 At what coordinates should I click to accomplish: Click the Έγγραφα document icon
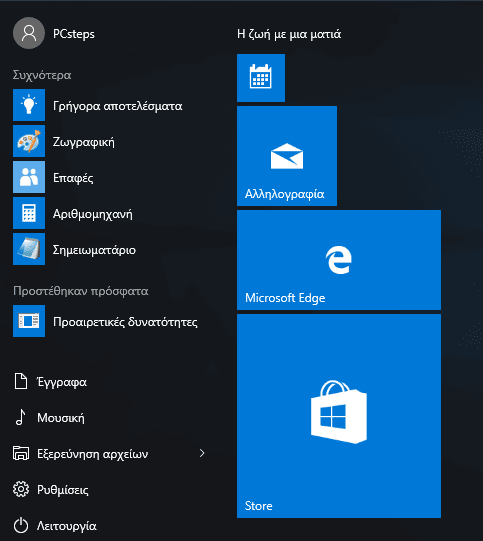point(21,381)
